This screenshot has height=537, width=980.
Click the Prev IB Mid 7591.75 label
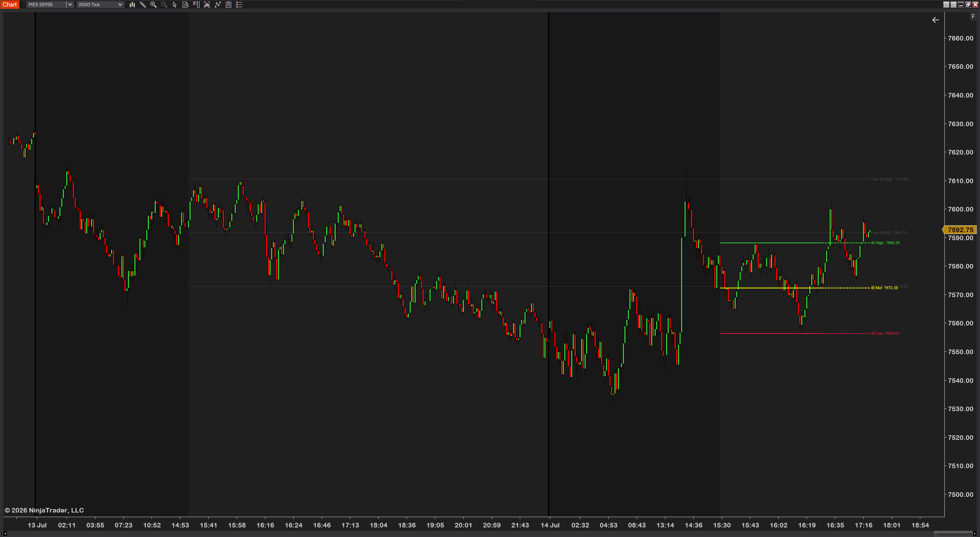coord(889,233)
